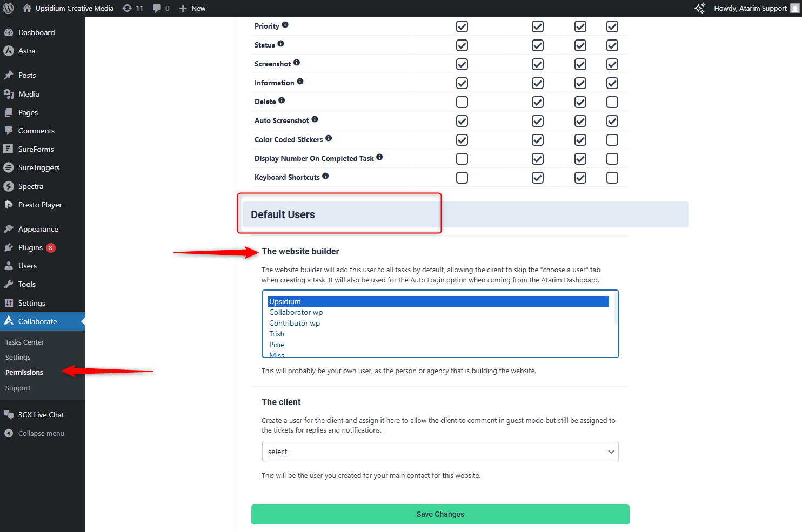Enable the first Delete permission checkbox
802x532 pixels.
click(x=462, y=102)
